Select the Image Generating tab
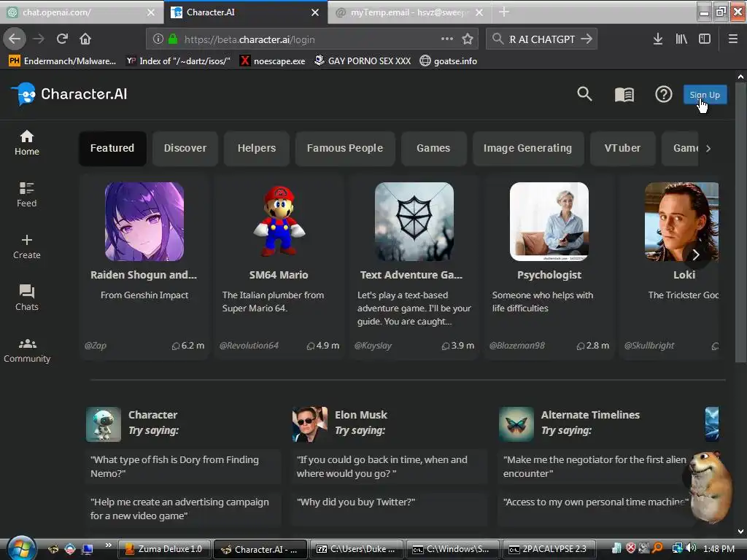 pyautogui.click(x=528, y=148)
